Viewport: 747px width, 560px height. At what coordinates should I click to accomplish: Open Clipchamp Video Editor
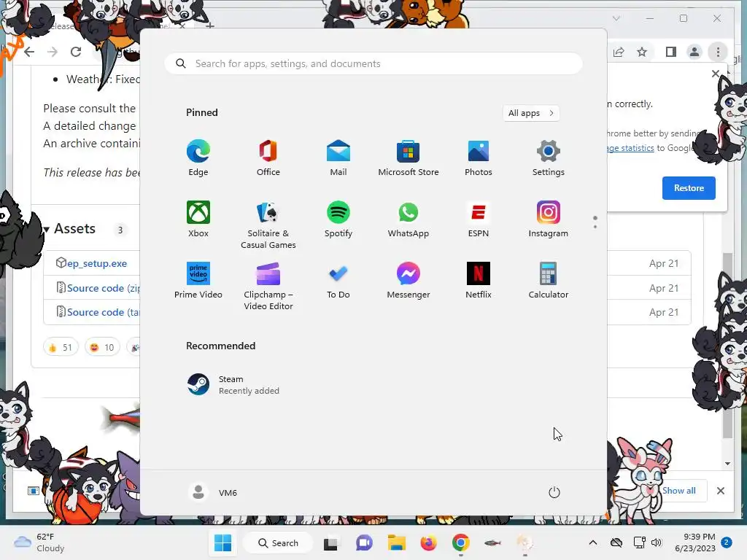pos(268,287)
